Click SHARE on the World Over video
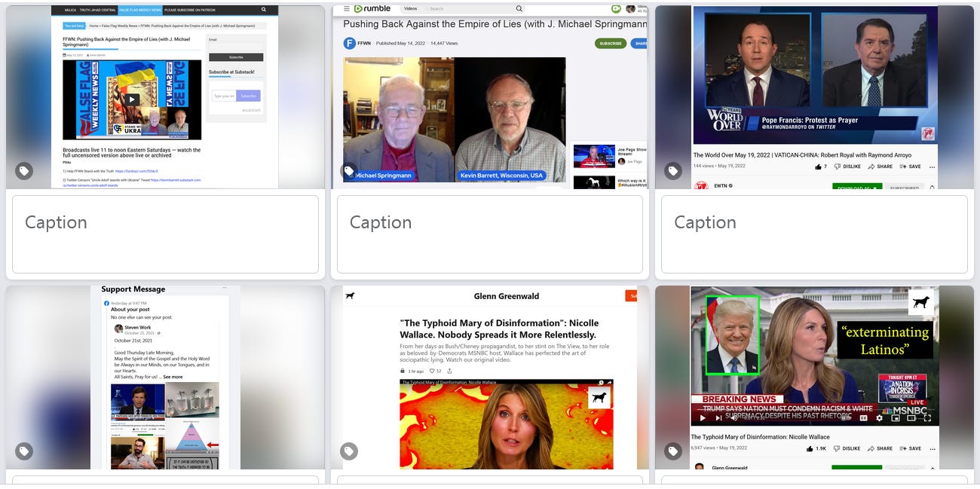 [880, 167]
